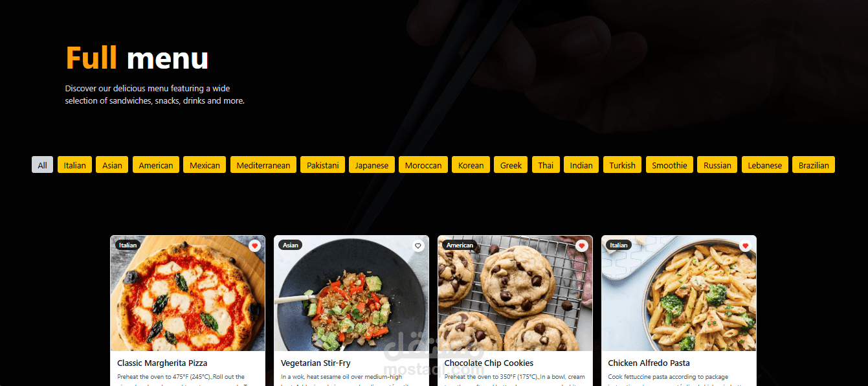
Task: Favorite the Vegetarian Stir-Fry heart icon
Action: click(418, 246)
